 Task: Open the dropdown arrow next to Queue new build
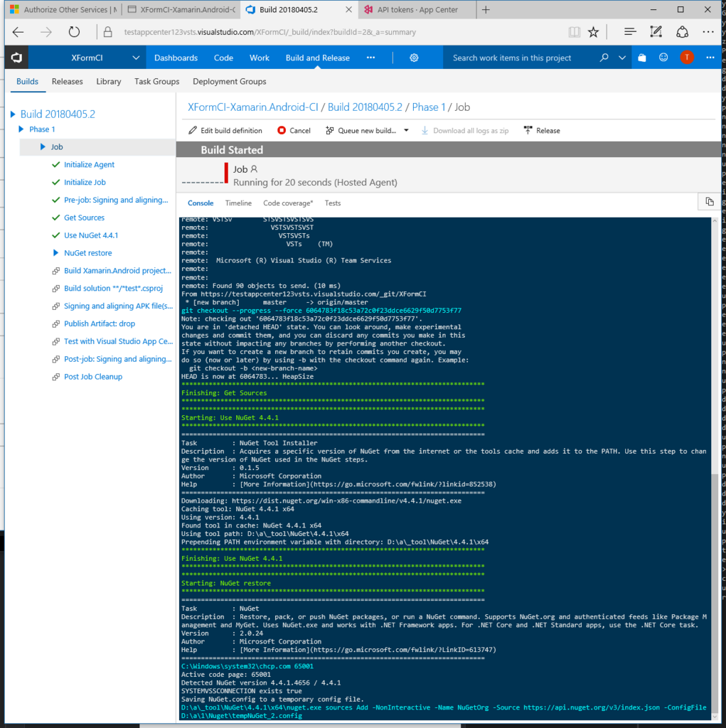point(407,131)
